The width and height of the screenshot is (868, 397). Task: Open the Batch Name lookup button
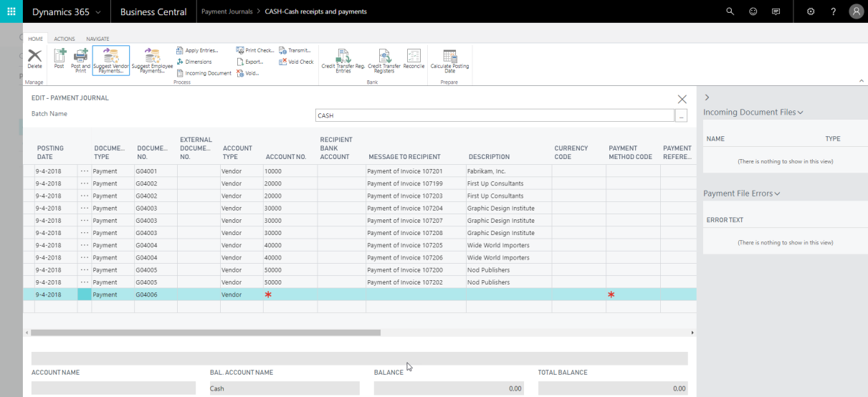(x=682, y=115)
